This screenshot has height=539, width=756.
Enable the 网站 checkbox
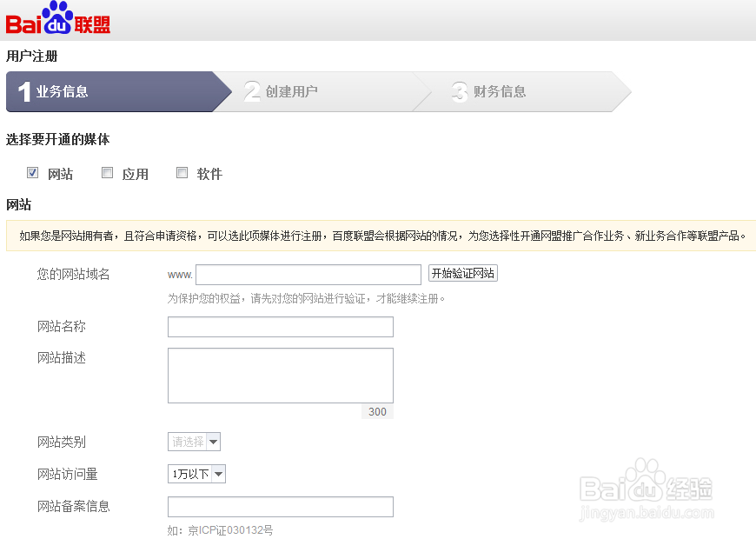(32, 172)
